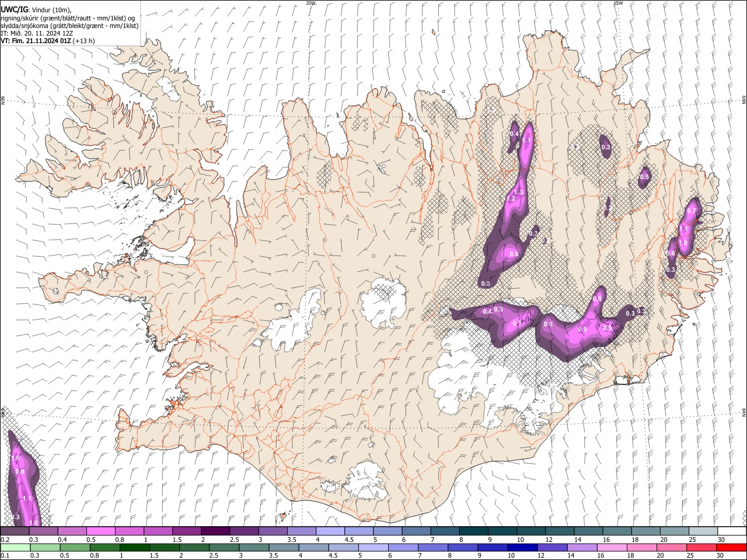Select the dusky purple 0.2–0.3 legend swatch
The width and height of the screenshot is (747, 560).
click(x=15, y=531)
